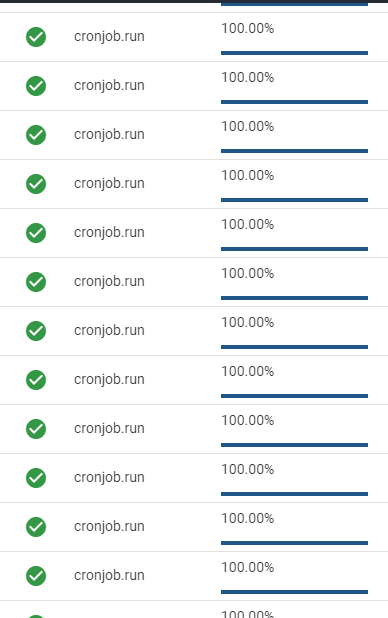Select the tenth cronjob.run job name

pos(109,478)
